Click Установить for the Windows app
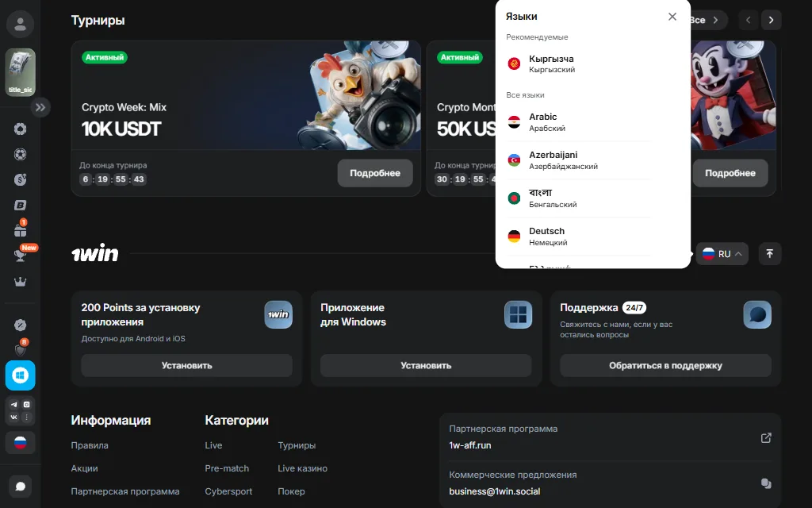 pyautogui.click(x=426, y=365)
